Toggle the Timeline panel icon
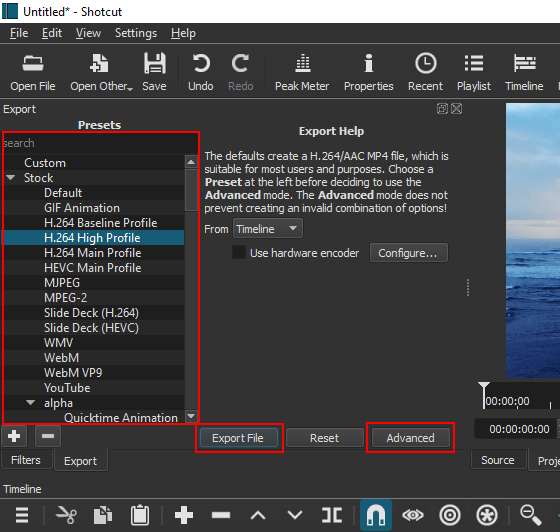Image resolution: width=560 pixels, height=532 pixels. (x=524, y=72)
